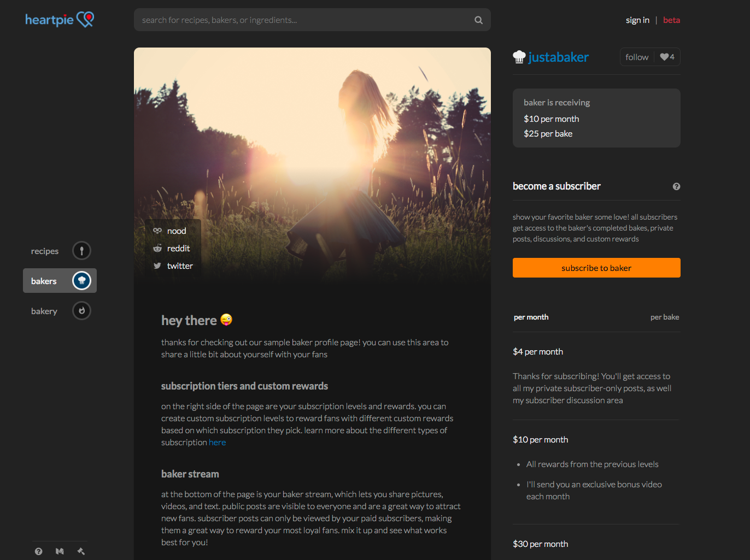Viewport: 750px width, 560px height.
Task: Click sign in link
Action: 637,20
